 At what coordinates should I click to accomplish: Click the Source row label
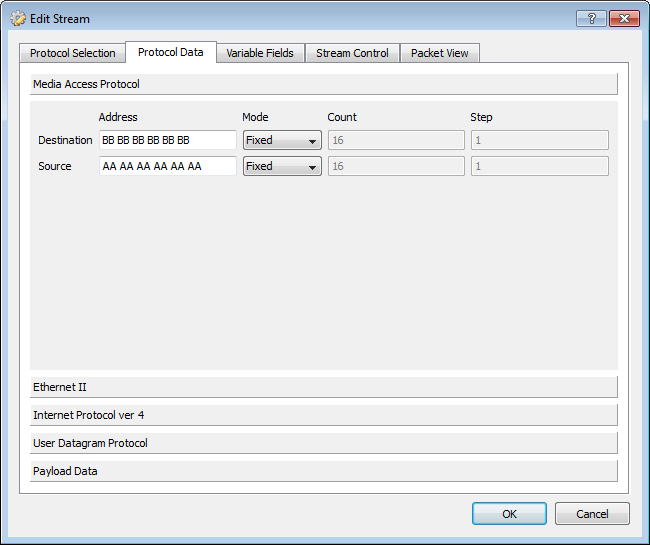[x=55, y=166]
